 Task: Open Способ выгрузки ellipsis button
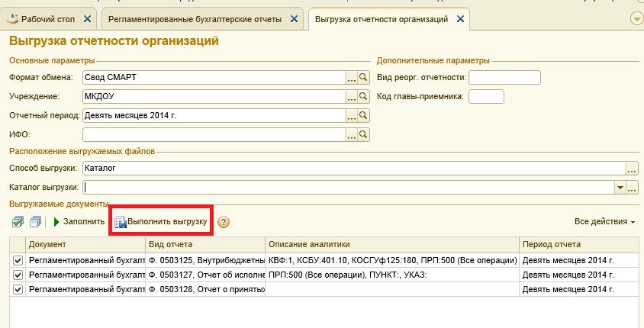(632, 169)
